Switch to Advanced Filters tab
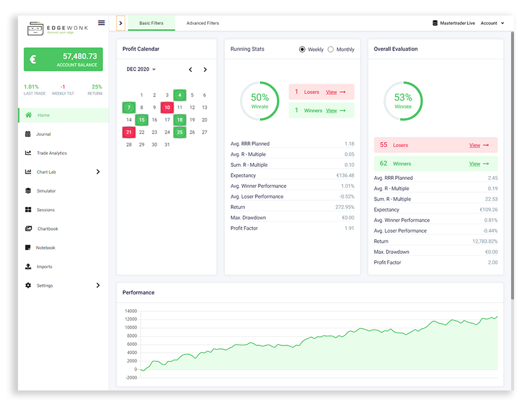 (x=202, y=23)
